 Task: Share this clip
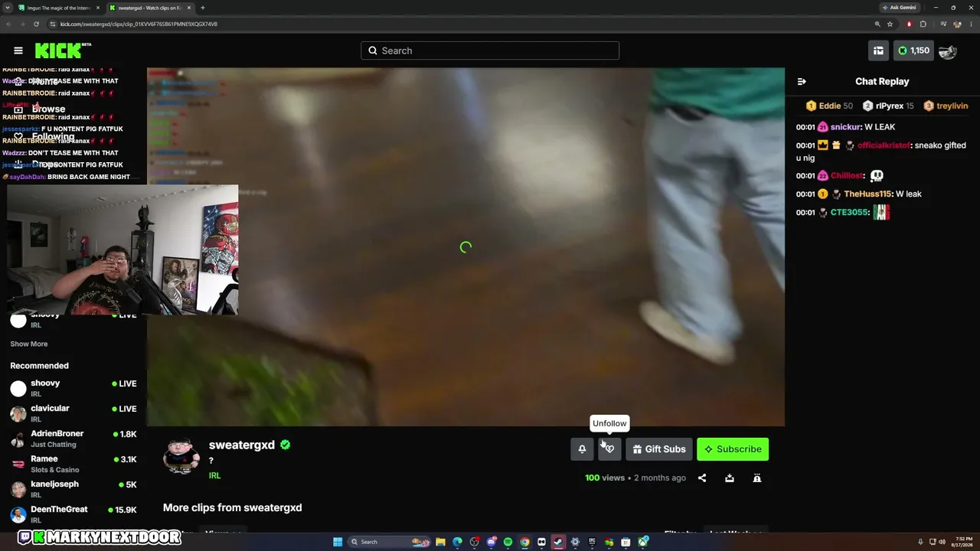(702, 478)
